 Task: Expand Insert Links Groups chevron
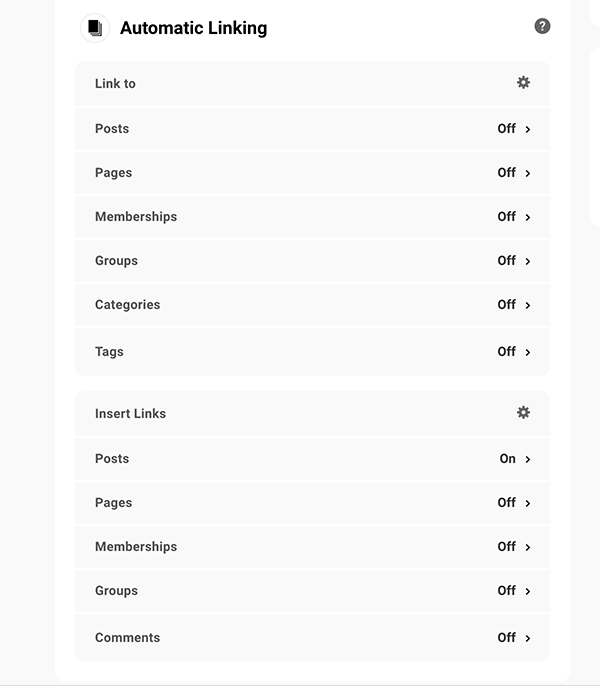pos(528,591)
